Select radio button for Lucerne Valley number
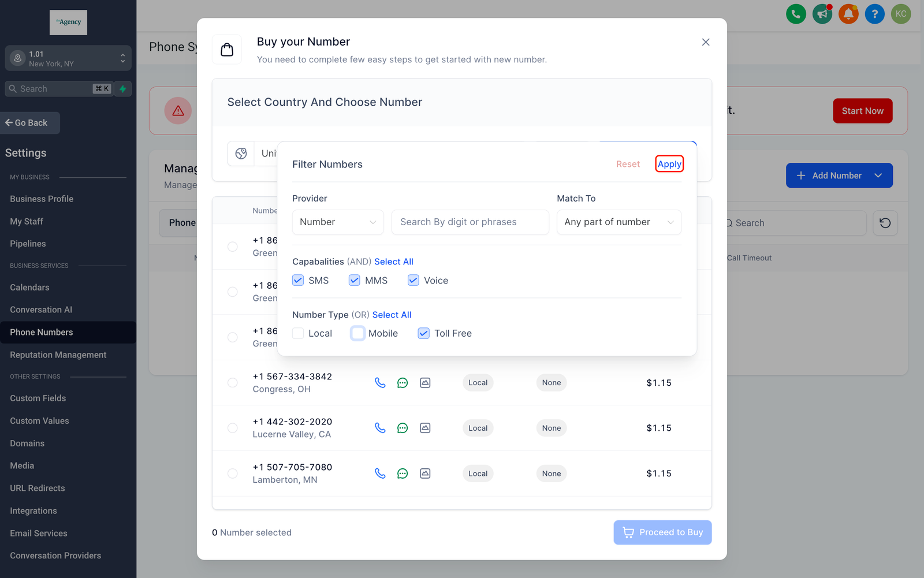Screen dimensions: 924x578 click(233, 428)
